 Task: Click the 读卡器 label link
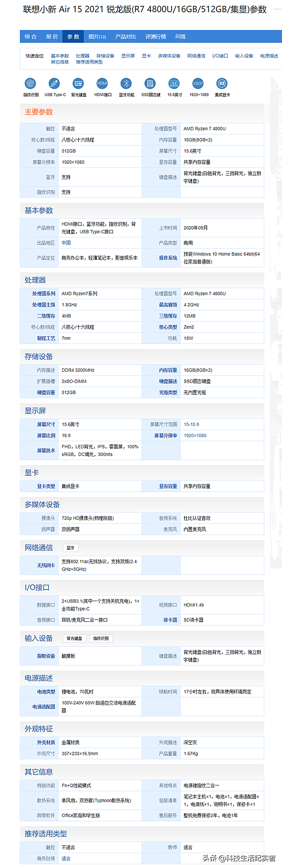pyautogui.click(x=170, y=620)
